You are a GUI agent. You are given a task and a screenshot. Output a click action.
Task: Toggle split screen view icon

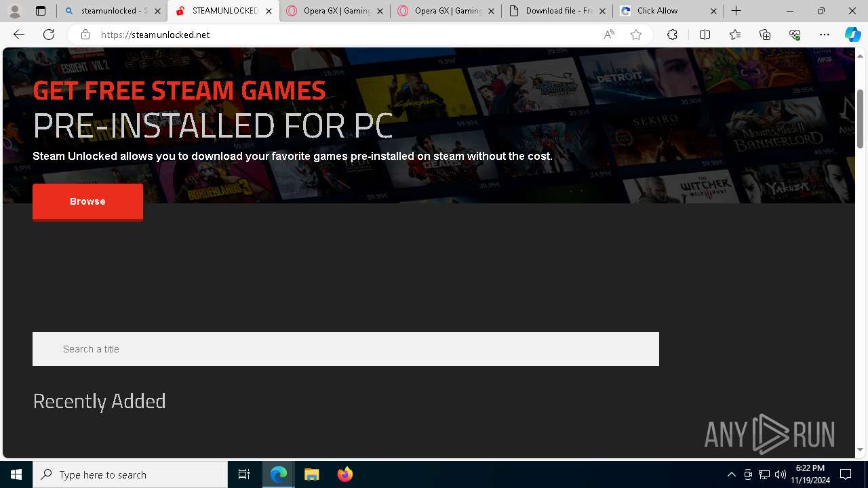705,35
